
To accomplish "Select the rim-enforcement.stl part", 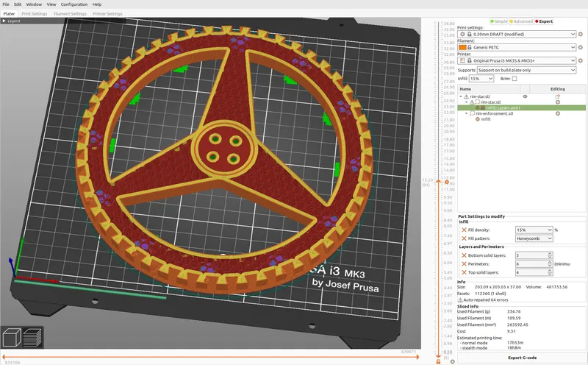I will (494, 113).
